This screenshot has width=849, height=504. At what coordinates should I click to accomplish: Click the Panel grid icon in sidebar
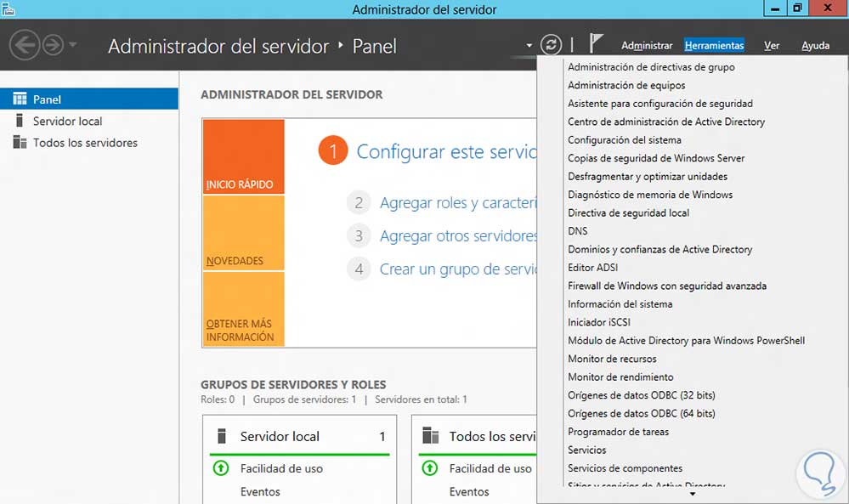(20, 99)
